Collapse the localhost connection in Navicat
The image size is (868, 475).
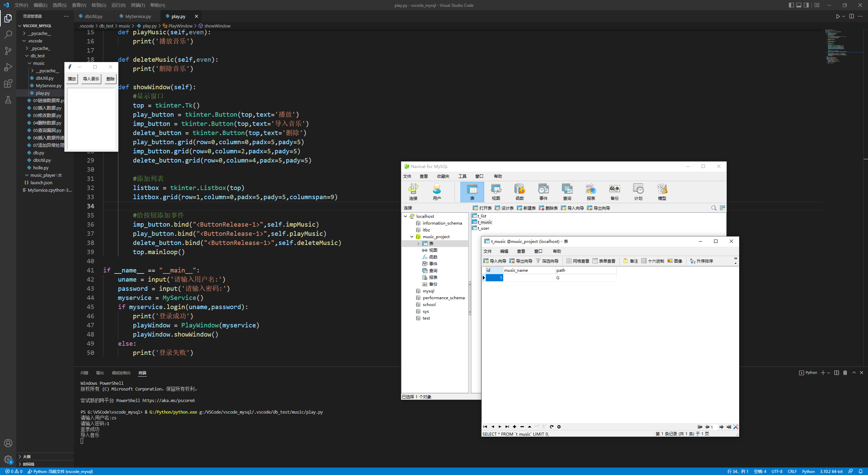(406, 216)
